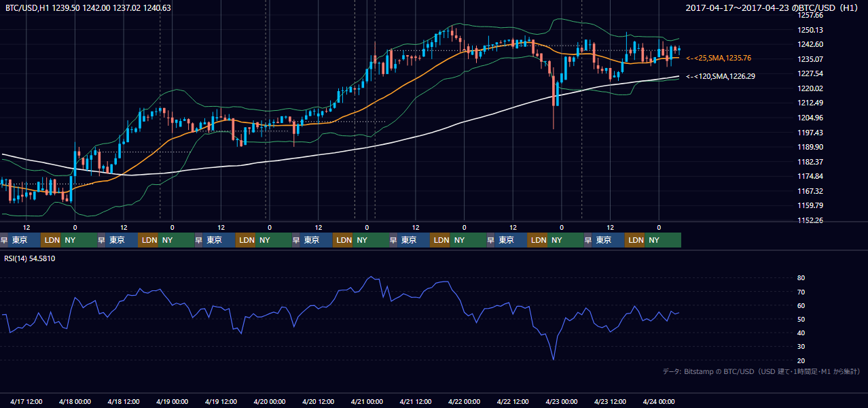The width and height of the screenshot is (868, 408).
Task: Select the RSI scale value 30
Action: 801,347
